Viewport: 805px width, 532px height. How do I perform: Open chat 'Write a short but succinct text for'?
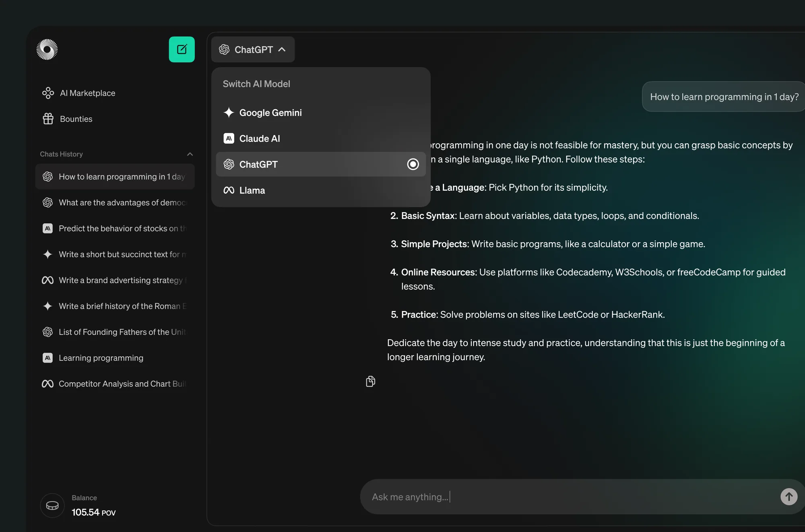click(x=115, y=254)
